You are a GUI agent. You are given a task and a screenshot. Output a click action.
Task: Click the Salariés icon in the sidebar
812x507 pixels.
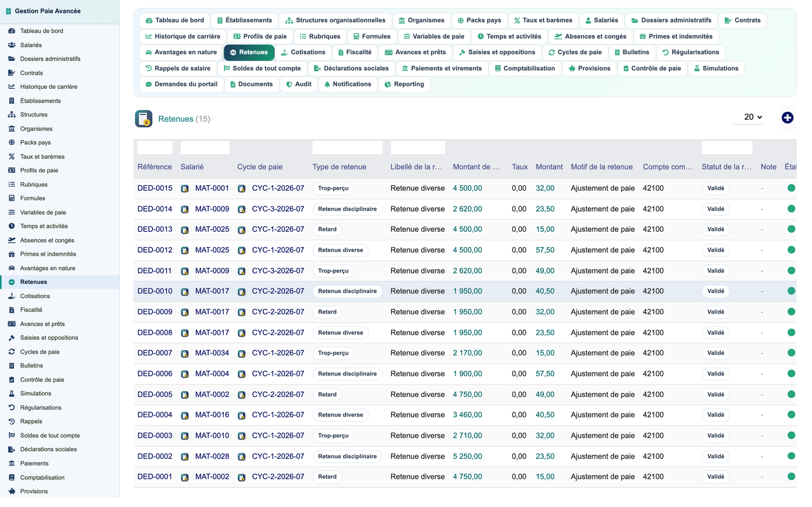tap(12, 45)
